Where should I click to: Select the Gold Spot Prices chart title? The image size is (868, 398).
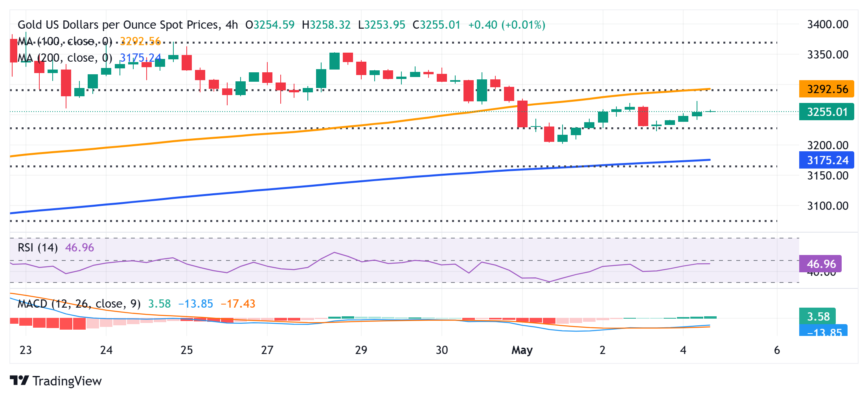coord(128,25)
